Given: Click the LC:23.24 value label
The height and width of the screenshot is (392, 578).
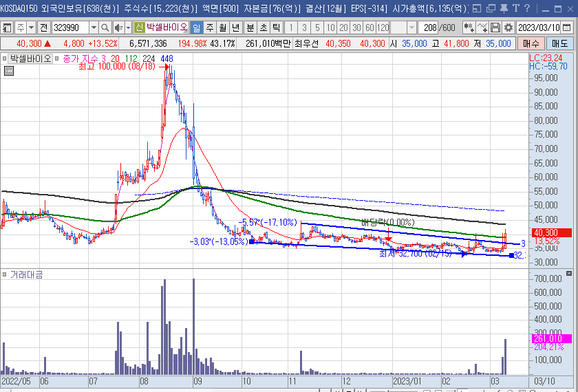Looking at the screenshot, I should (546, 58).
